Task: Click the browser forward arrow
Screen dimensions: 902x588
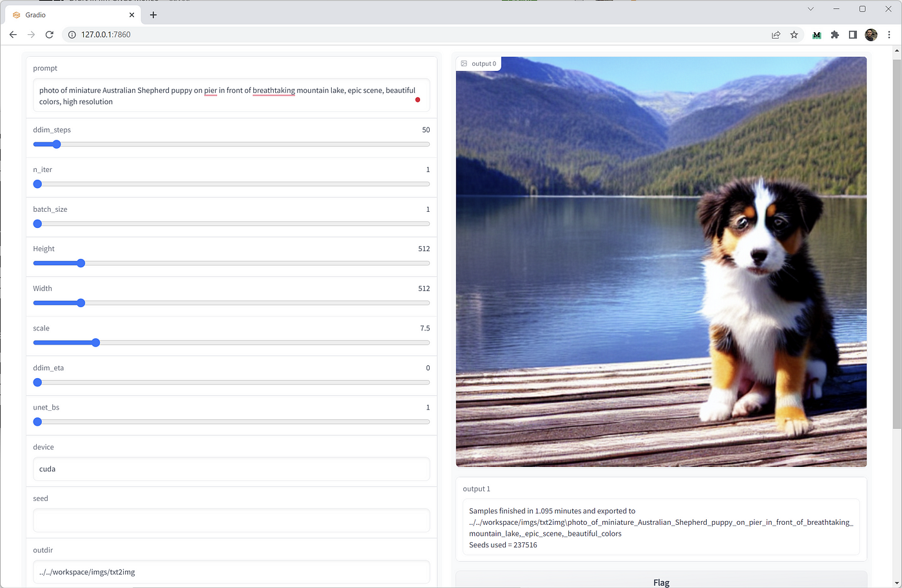Action: 31,35
